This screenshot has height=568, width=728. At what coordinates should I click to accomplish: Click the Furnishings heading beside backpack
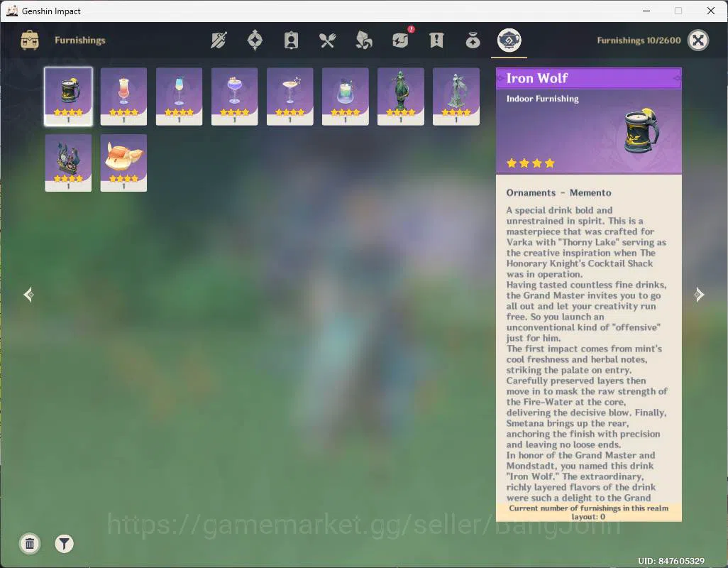point(80,40)
